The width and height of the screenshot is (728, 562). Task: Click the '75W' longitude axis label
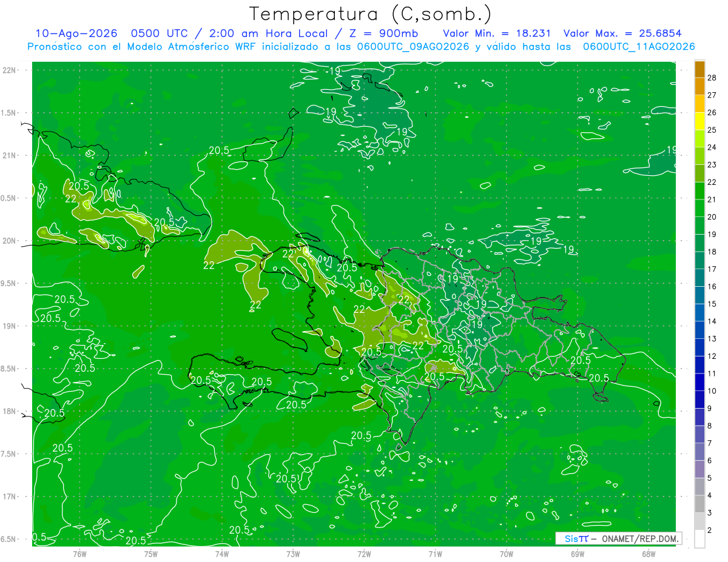click(x=151, y=554)
